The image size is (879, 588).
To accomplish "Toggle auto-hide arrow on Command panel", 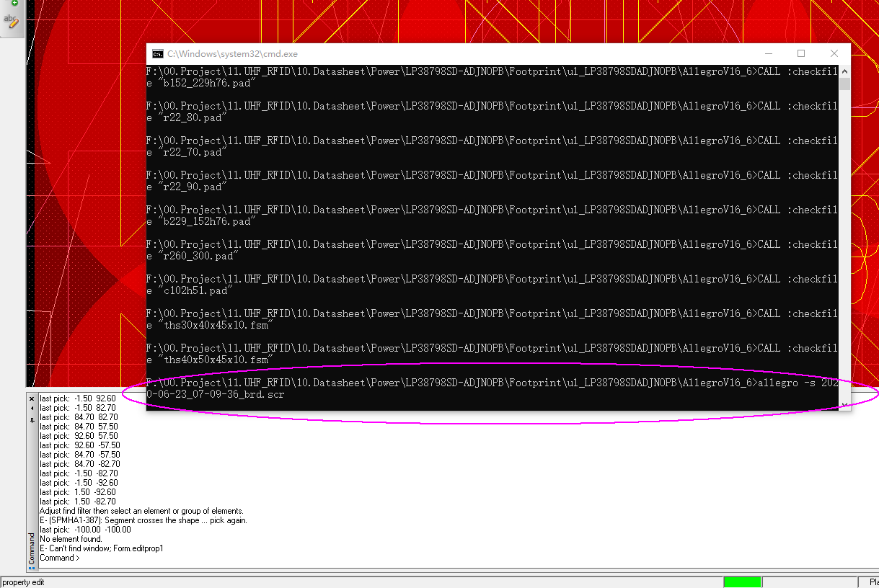I will [32, 408].
